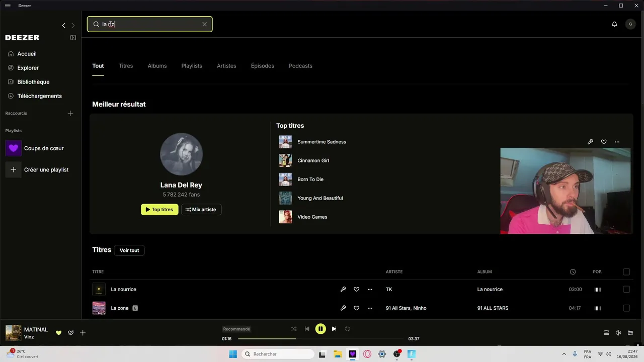Open the queue list icon
The height and width of the screenshot is (362, 644).
coord(606,333)
